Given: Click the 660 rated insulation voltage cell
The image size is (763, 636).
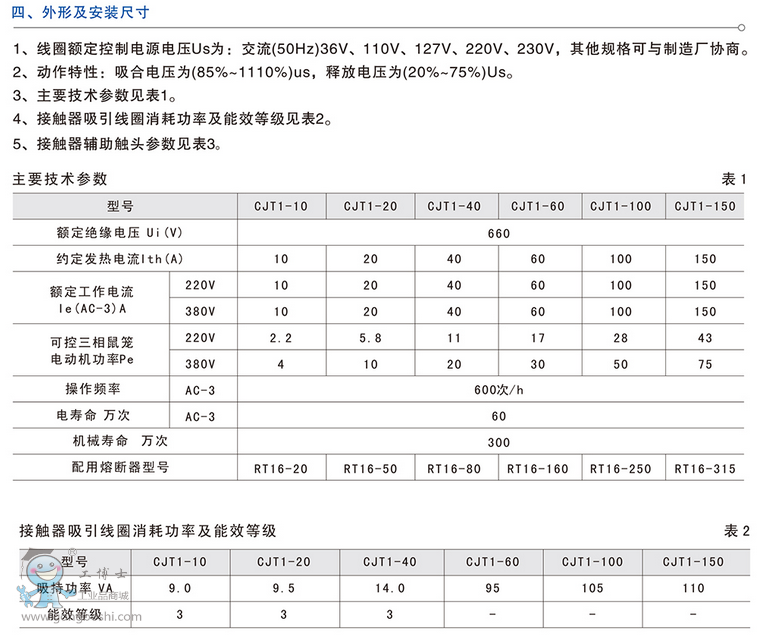Looking at the screenshot, I should pos(499,233).
